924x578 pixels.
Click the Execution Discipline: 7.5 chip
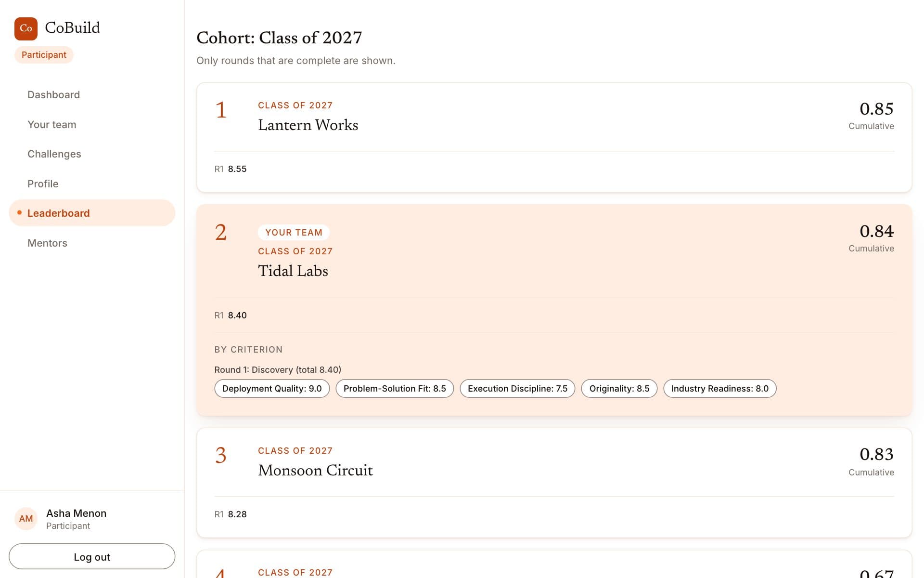pyautogui.click(x=517, y=388)
